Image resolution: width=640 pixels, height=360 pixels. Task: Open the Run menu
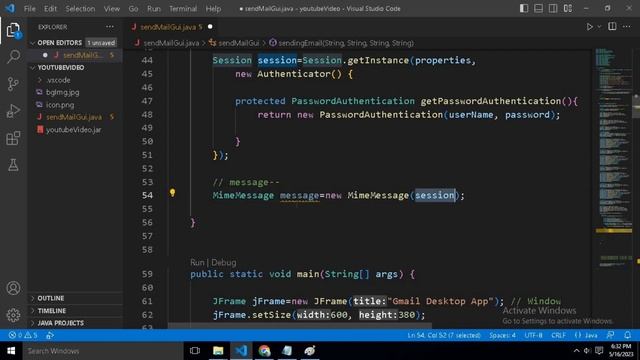154,9
